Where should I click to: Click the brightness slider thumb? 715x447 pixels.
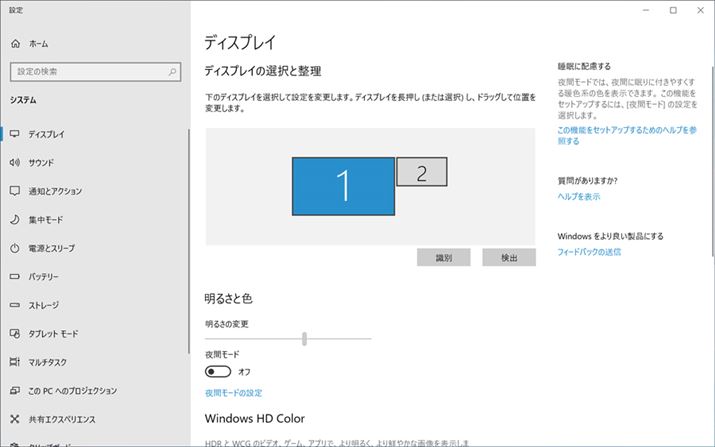click(304, 338)
